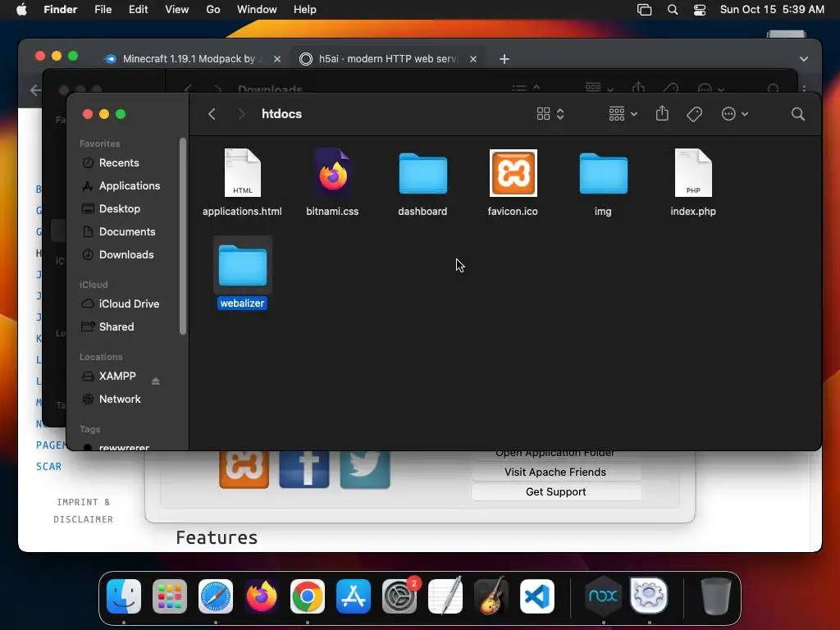The width and height of the screenshot is (840, 630).
Task: Click the Facebook icon in browser page
Action: 304,469
